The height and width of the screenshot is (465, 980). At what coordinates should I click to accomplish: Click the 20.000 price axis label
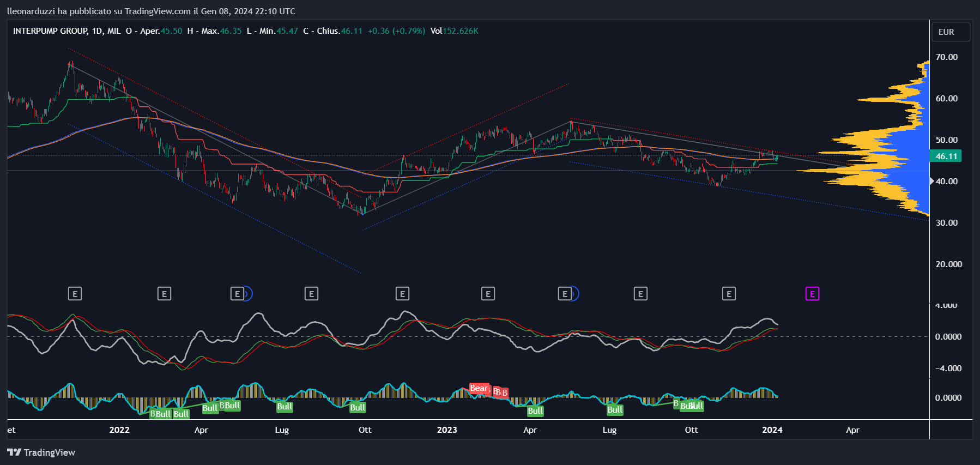(948, 264)
